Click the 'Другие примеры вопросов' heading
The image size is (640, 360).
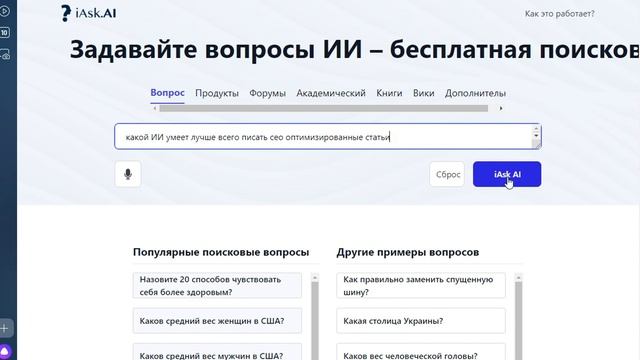pyautogui.click(x=407, y=252)
